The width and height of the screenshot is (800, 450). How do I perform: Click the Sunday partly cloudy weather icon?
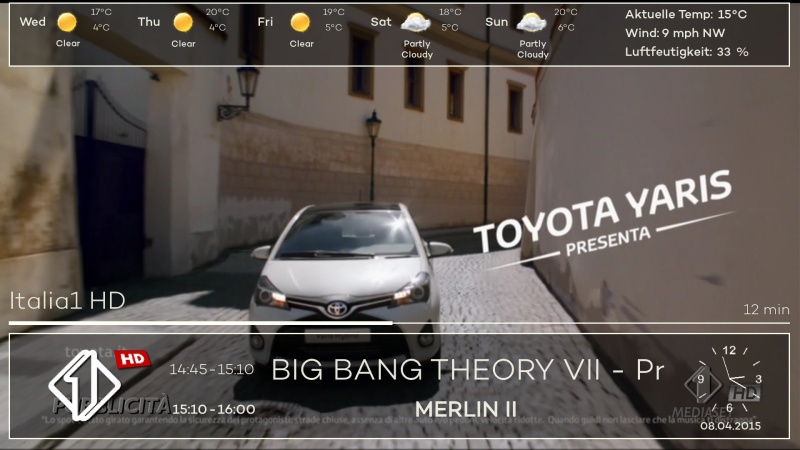point(531,22)
